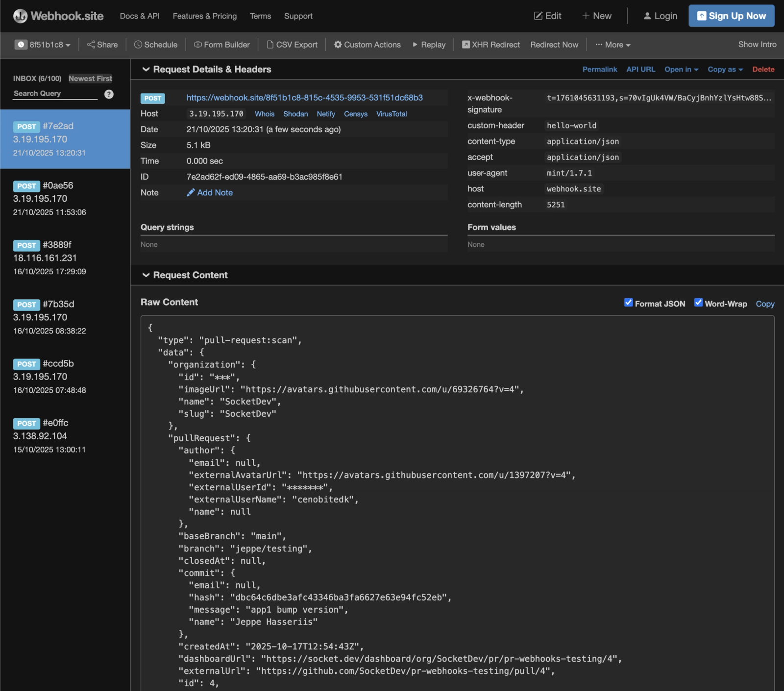Click the Add Note pencil icon

(x=191, y=192)
